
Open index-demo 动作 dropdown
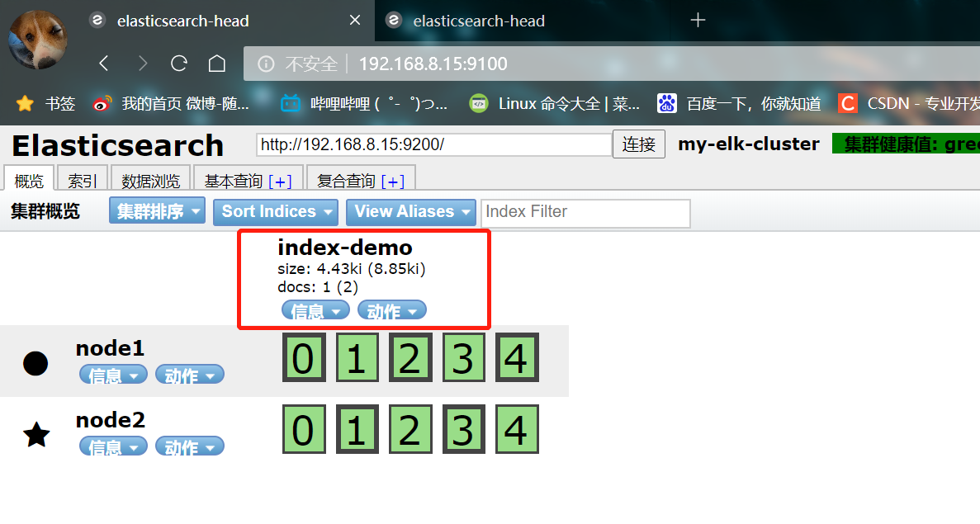(x=392, y=310)
